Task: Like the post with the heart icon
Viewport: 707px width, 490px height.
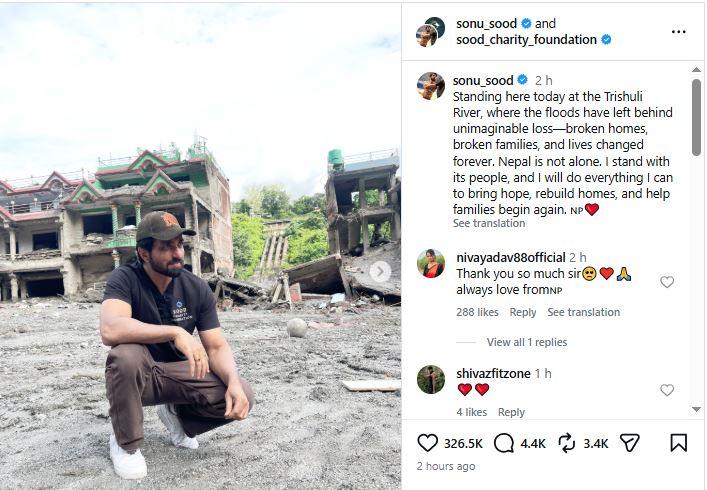Action: (427, 443)
